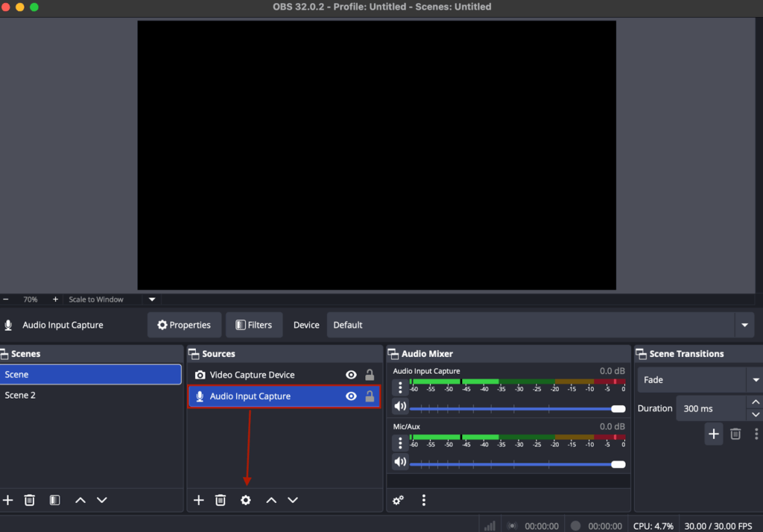This screenshot has width=763, height=532.
Task: Hide the Video Capture Device source
Action: (351, 375)
